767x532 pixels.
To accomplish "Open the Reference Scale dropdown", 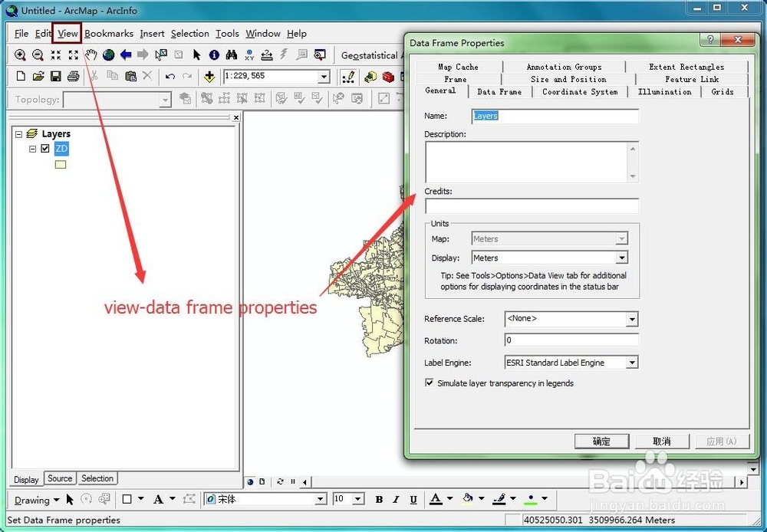I will [632, 320].
